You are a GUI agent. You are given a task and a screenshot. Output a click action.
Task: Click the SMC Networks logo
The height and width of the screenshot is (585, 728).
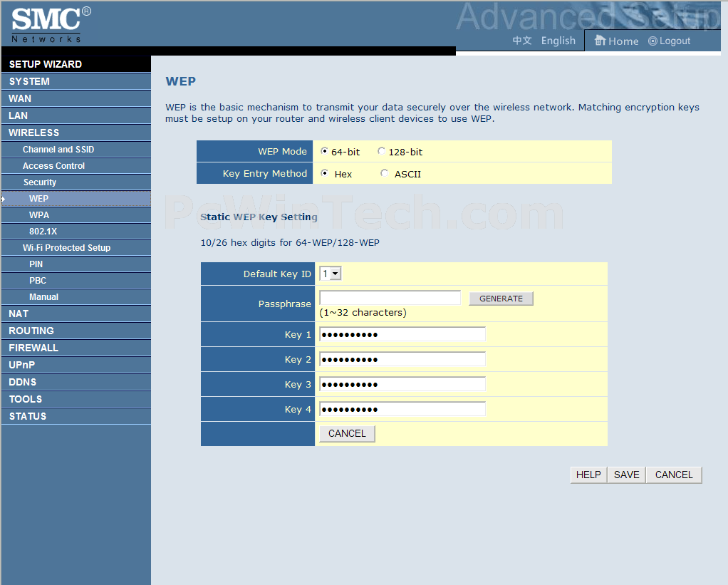pyautogui.click(x=51, y=25)
